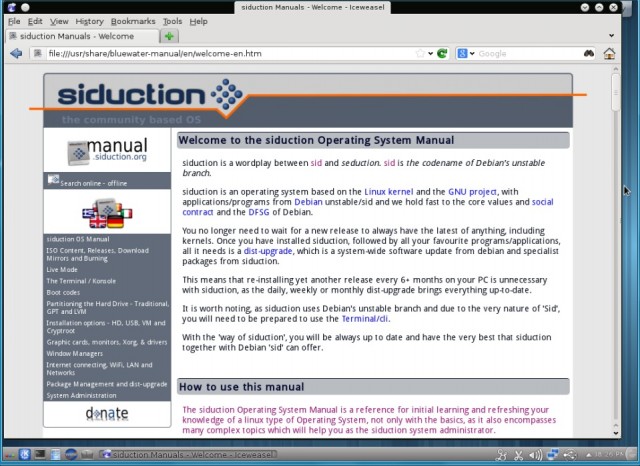Viewport: 640px width, 466px height.
Task: Open Graphic cards, monitors, Xorg sidebar item
Action: tap(107, 342)
